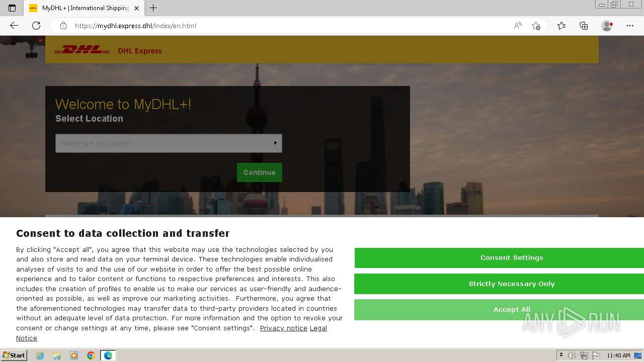Click 'Consent to data collection and transfer' heading
This screenshot has height=362, width=644.
coord(123,233)
